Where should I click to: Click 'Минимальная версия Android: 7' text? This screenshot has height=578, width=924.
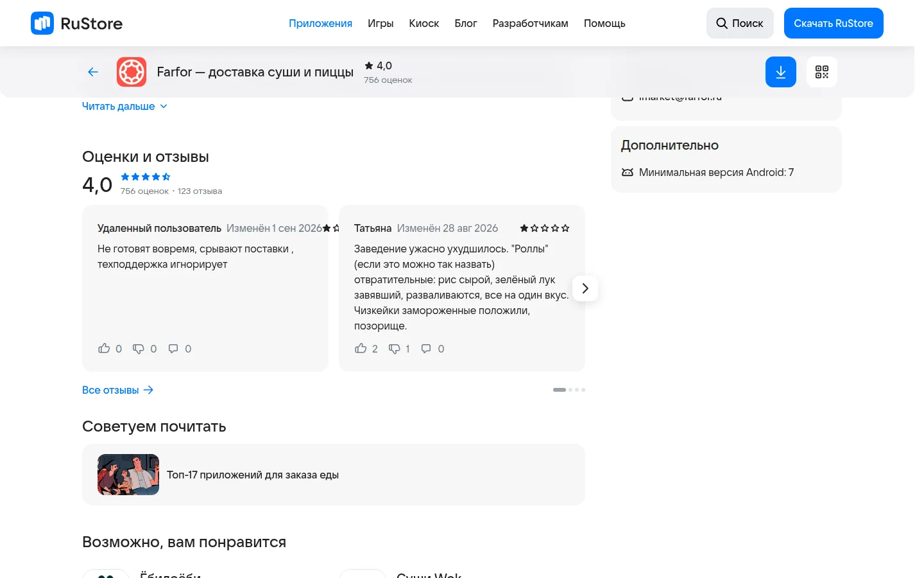click(x=716, y=172)
